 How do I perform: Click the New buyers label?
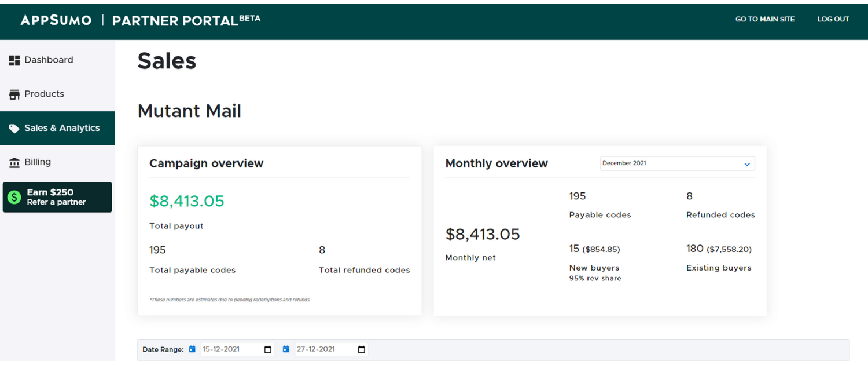594,268
